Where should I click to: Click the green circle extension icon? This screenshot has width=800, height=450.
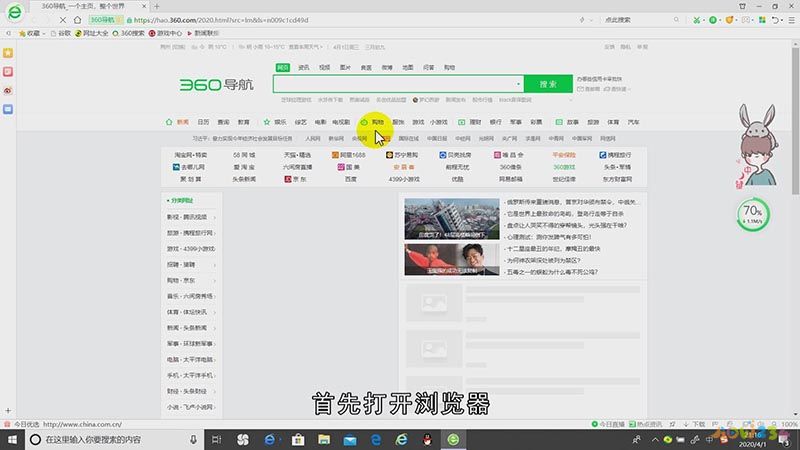pos(713,20)
